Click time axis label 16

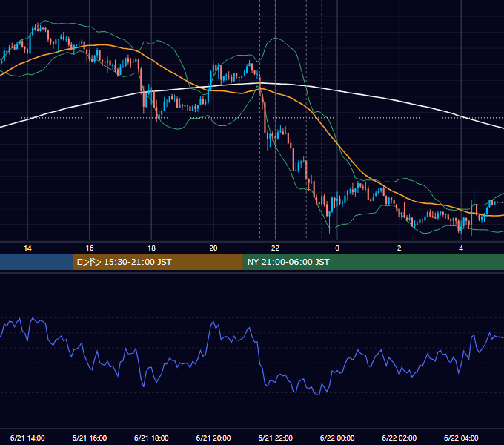tap(90, 248)
